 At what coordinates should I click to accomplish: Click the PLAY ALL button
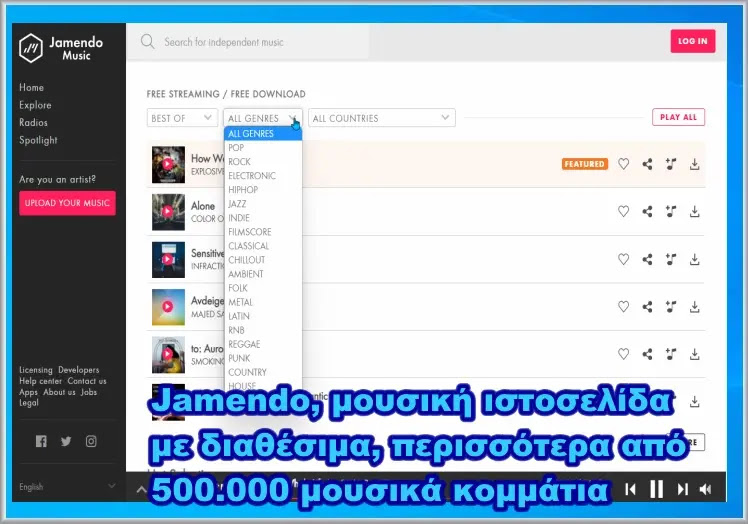click(678, 117)
